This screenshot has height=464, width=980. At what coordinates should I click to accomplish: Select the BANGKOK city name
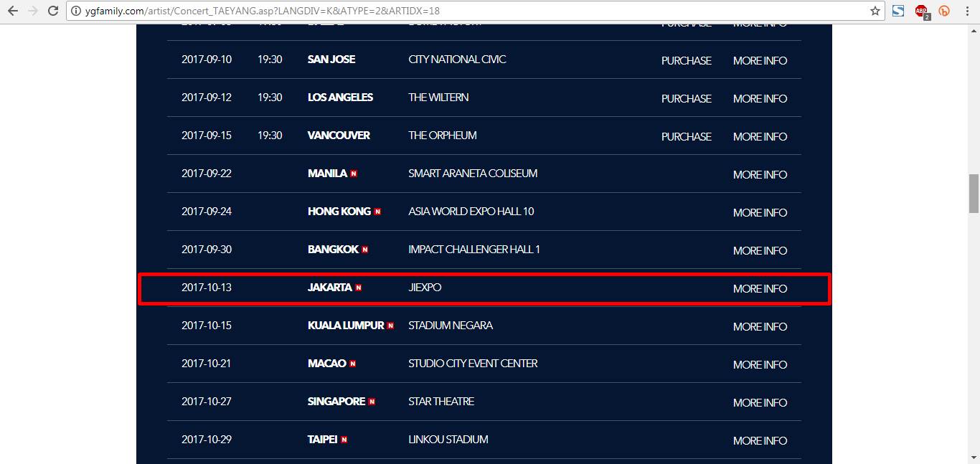(333, 250)
